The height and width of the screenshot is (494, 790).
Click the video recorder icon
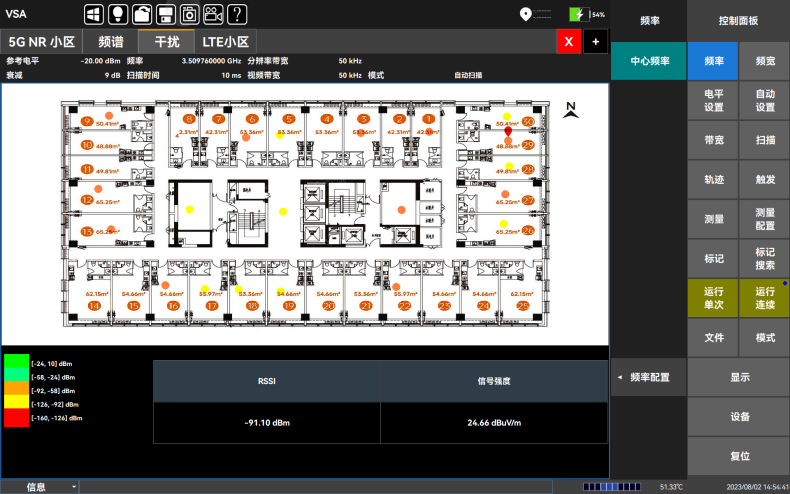pyautogui.click(x=213, y=14)
